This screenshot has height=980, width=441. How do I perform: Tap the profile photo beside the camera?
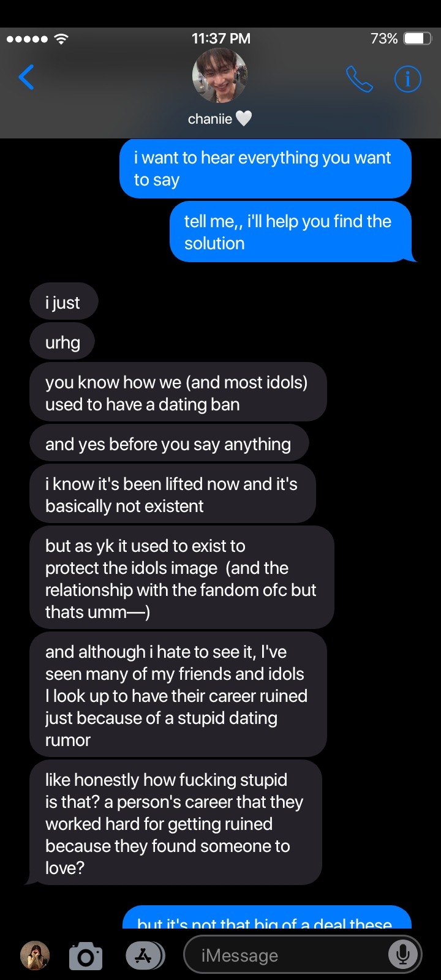35,956
